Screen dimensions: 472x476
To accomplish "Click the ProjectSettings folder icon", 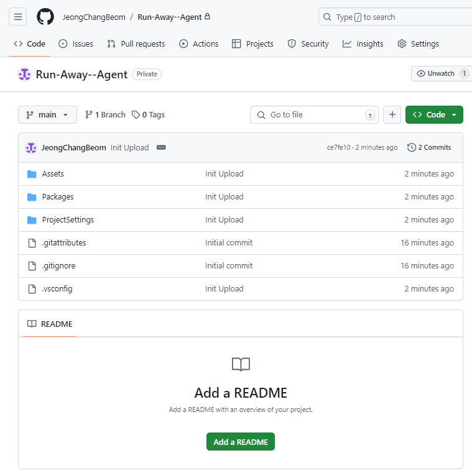I will 32,220.
